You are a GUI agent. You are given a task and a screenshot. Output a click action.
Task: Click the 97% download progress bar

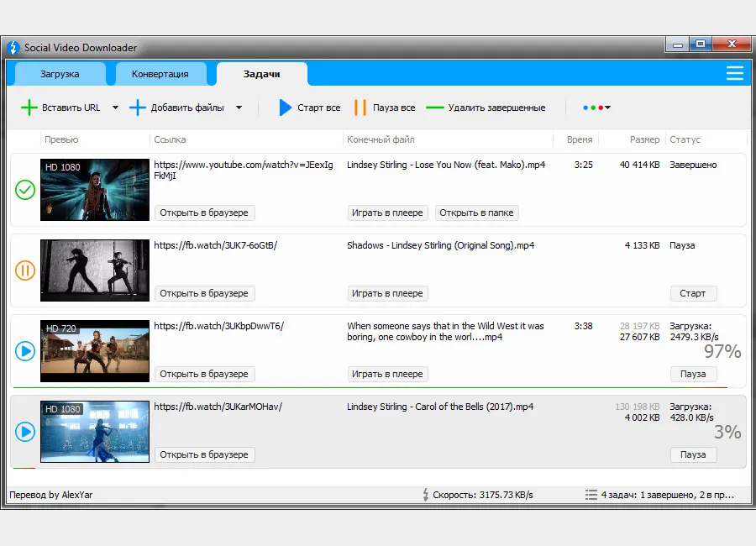point(370,387)
